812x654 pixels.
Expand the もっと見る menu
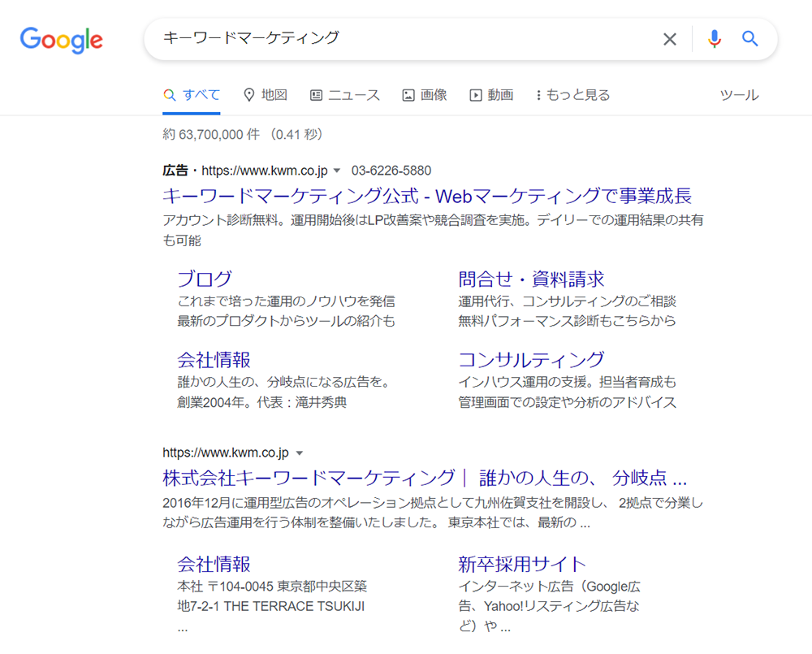click(572, 95)
